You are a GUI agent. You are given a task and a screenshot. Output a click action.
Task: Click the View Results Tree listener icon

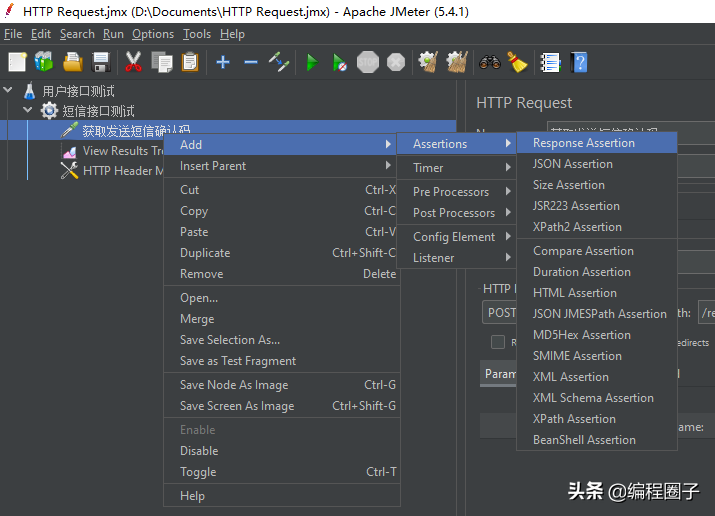pos(70,151)
